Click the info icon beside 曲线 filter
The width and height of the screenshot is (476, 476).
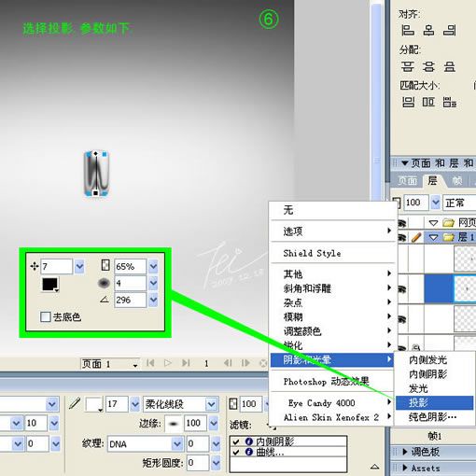248,452
